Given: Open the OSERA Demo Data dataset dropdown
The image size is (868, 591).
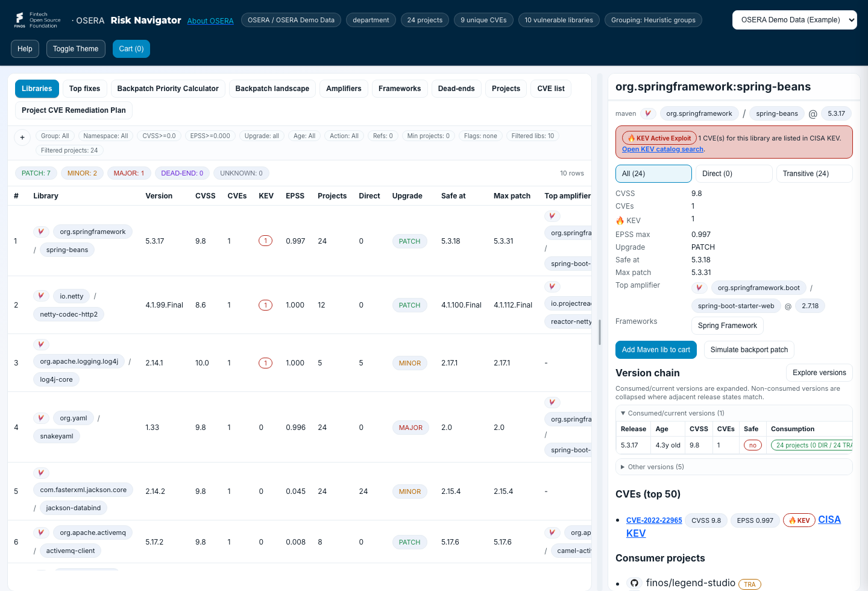Looking at the screenshot, I should [x=794, y=20].
